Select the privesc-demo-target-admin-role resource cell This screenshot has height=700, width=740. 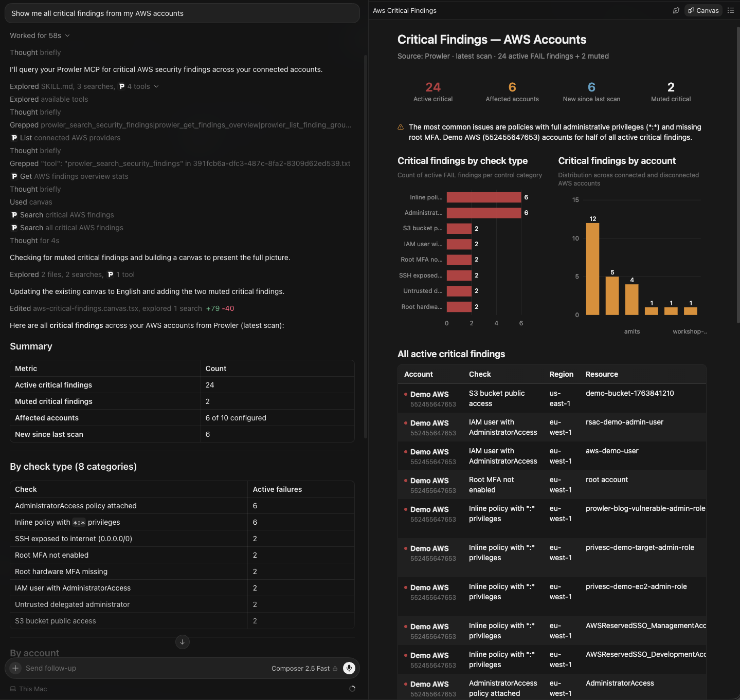click(x=640, y=547)
